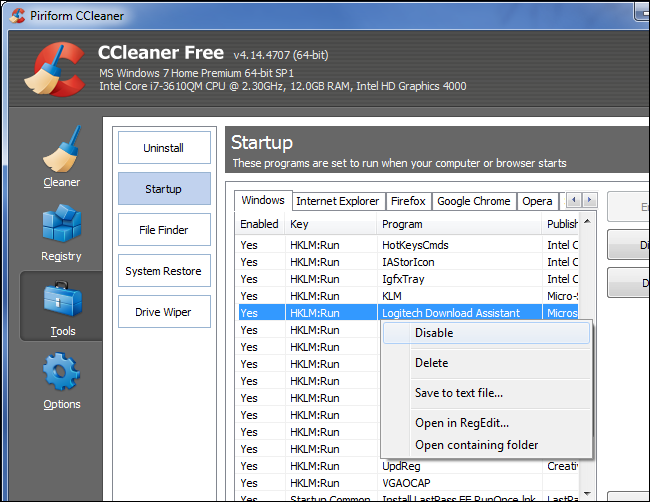The image size is (650, 502).
Task: Select the UpdReg startup entry
Action: point(408,466)
